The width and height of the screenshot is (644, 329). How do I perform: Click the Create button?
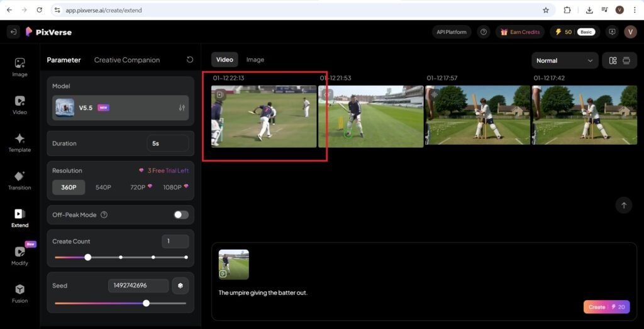click(606, 307)
